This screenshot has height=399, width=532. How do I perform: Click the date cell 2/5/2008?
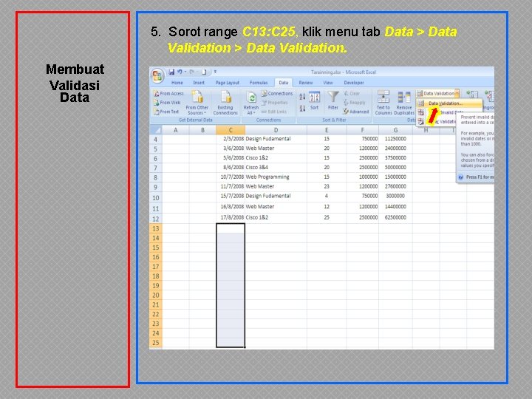pyautogui.click(x=231, y=139)
